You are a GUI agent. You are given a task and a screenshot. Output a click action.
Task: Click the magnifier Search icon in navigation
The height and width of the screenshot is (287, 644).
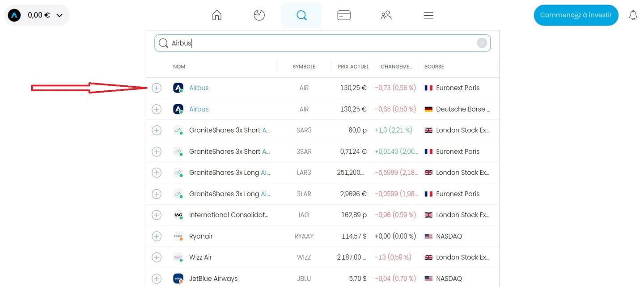(x=301, y=15)
